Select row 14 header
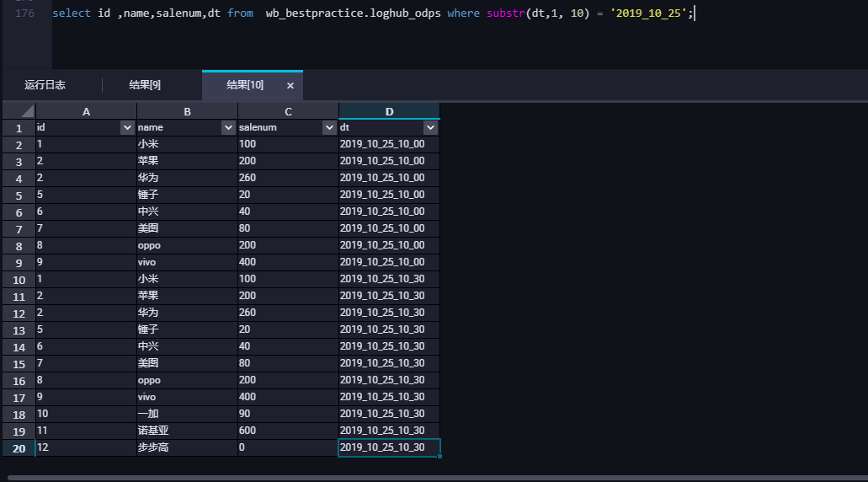The image size is (868, 482). point(19,347)
